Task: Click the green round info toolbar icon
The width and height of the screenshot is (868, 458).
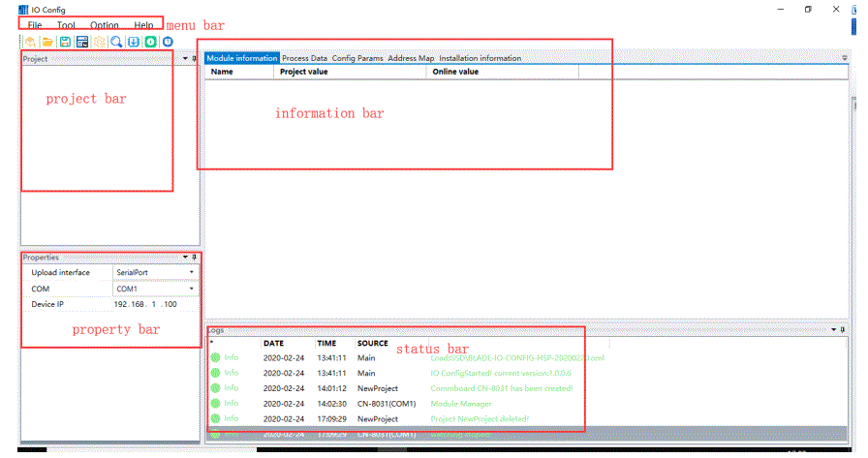Action: (150, 42)
